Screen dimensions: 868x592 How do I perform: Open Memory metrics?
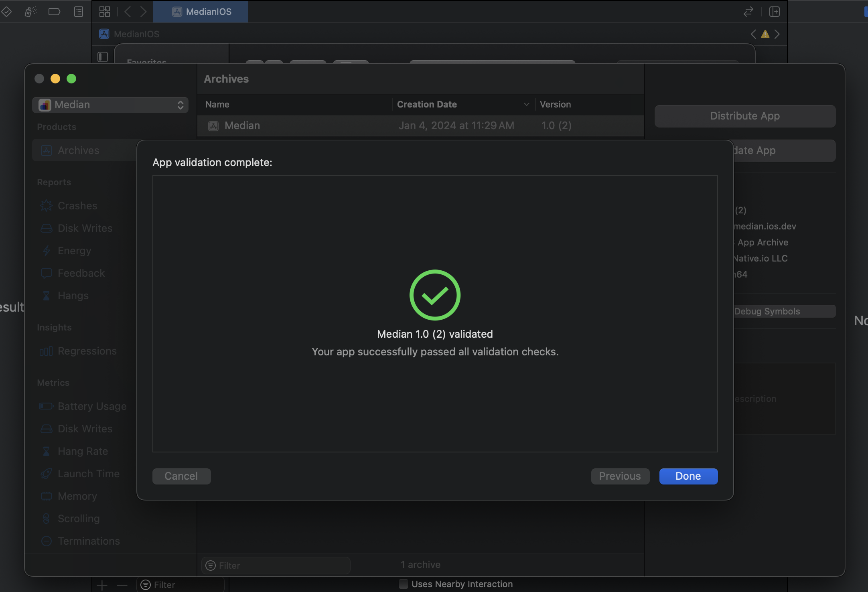click(77, 496)
